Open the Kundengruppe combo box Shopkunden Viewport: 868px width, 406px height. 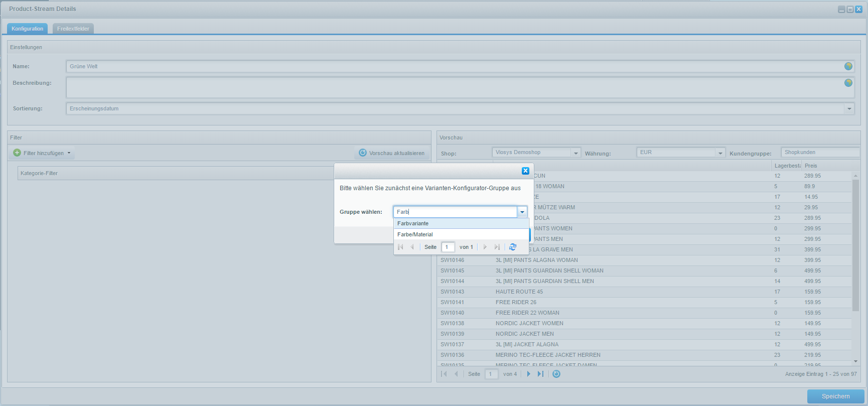tap(820, 153)
